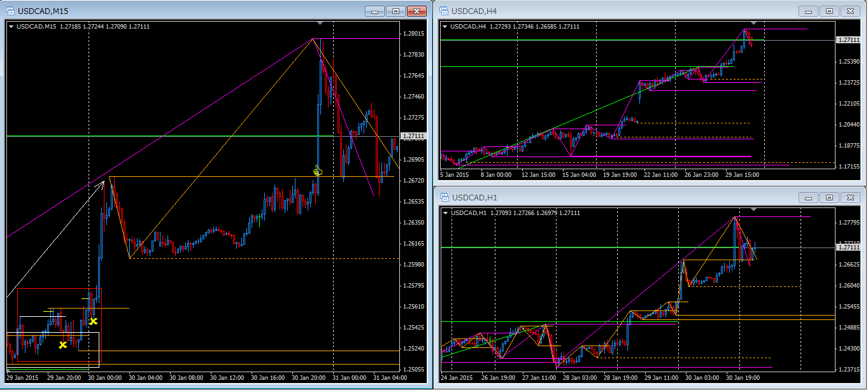The width and height of the screenshot is (868, 390).
Task: Select the lower yellow X marker on M15 chart
Action: tap(63, 345)
